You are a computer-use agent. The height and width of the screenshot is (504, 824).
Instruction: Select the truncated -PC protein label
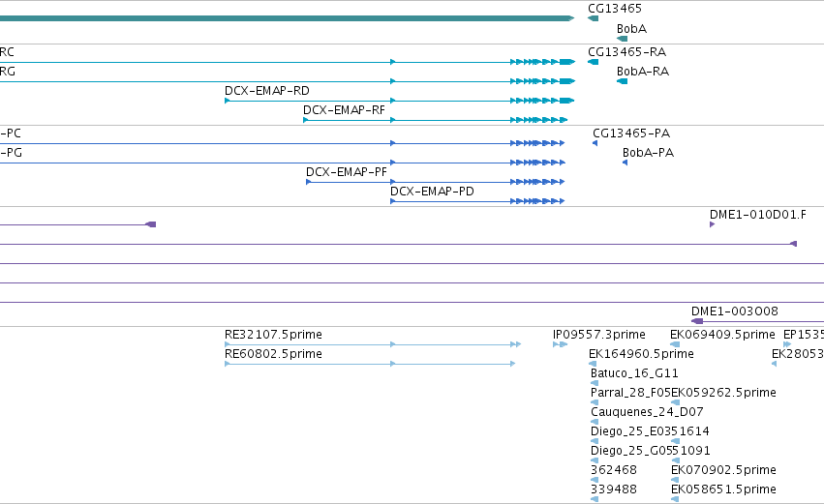[x=11, y=133]
